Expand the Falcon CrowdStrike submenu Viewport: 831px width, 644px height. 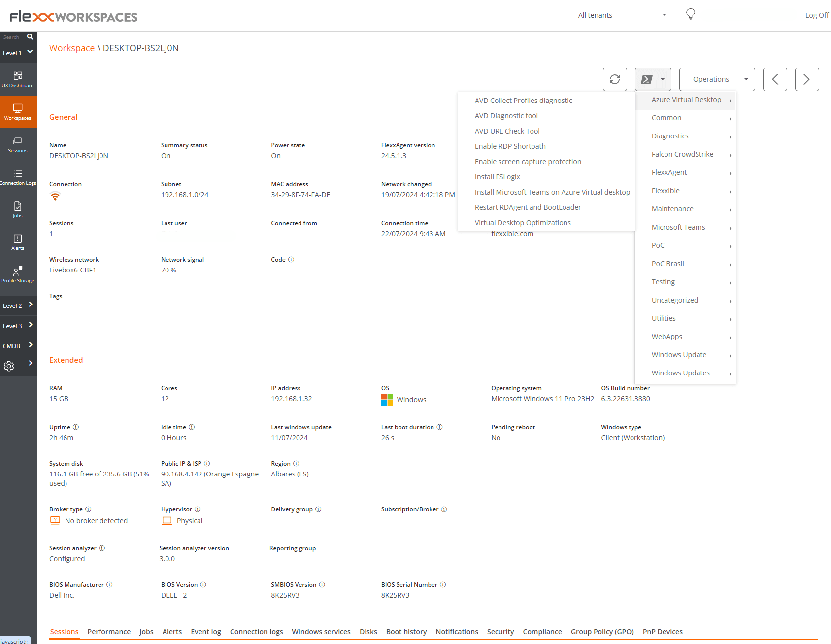coord(685,154)
